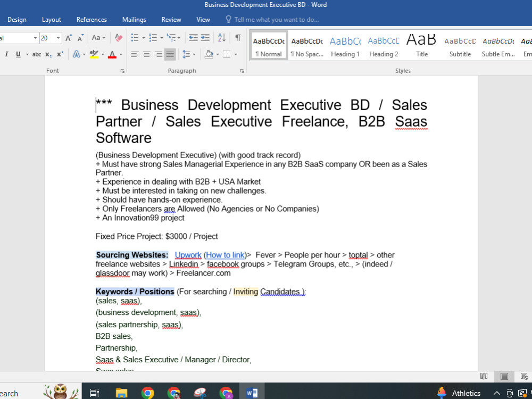Clear all formatting with eraser icon
Screen dimensions: 532x399
click(119, 38)
